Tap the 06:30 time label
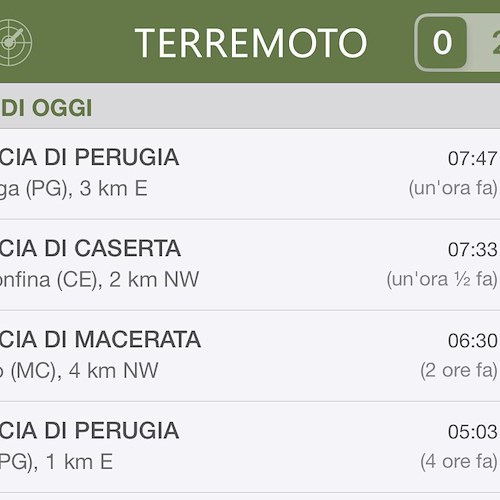 point(472,341)
